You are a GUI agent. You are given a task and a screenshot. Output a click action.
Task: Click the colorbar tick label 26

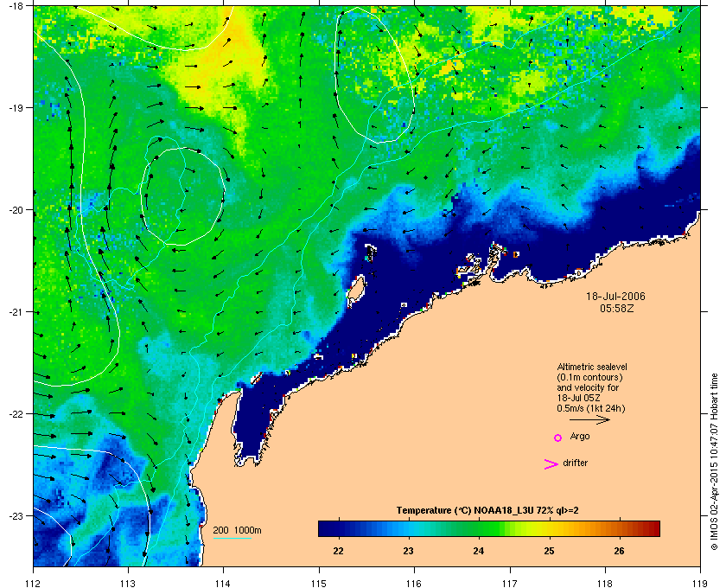619,551
